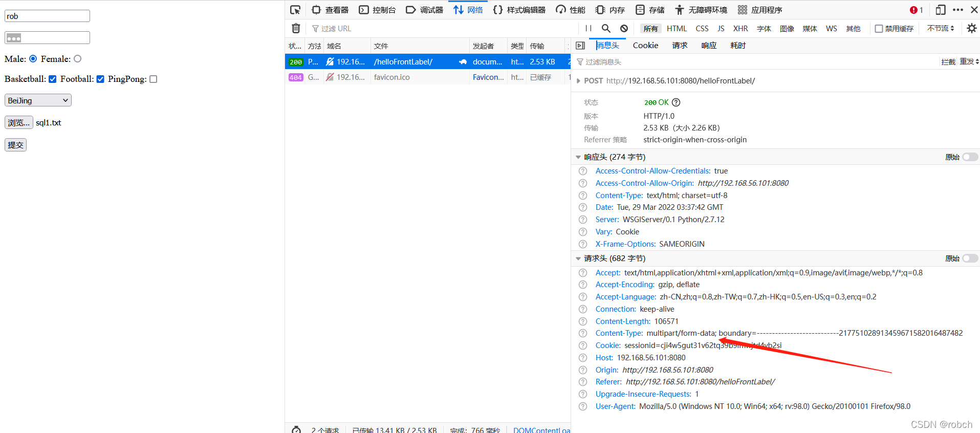Select the Female radio button

point(78,59)
